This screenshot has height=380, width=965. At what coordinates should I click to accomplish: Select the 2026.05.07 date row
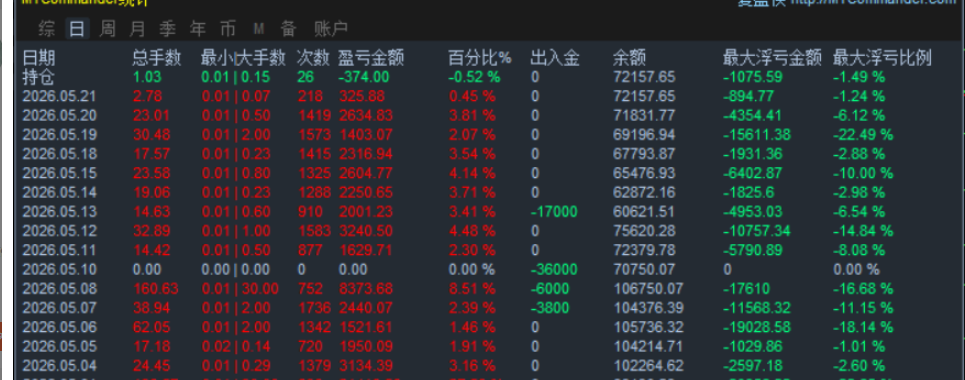point(60,307)
